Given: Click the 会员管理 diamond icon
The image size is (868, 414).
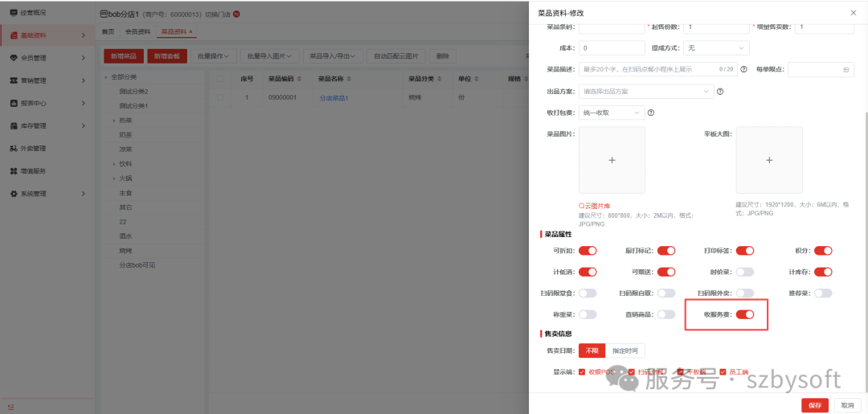Looking at the screenshot, I should pyautogui.click(x=14, y=58).
